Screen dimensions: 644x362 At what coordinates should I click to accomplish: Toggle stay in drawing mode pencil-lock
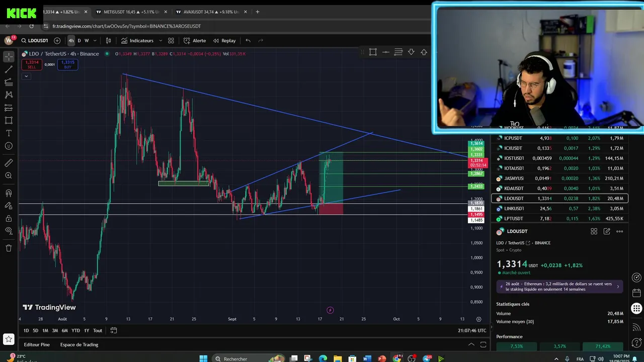tap(9, 206)
